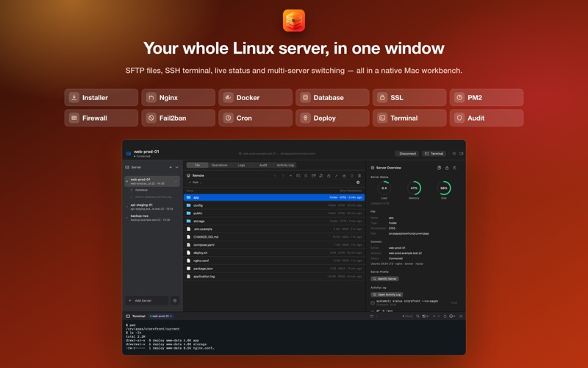This screenshot has width=588, height=368.
Task: Open sidebar settings gear beside Add Server
Action: coord(175,300)
